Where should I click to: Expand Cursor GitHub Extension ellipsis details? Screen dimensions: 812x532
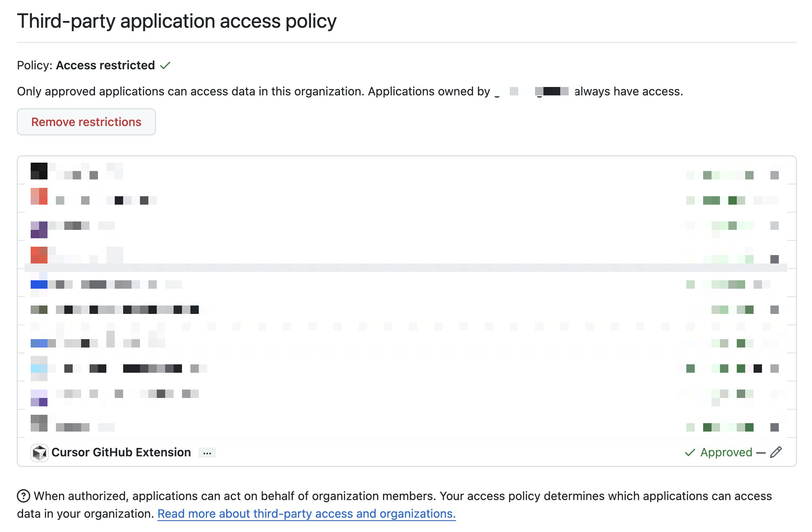pos(207,453)
